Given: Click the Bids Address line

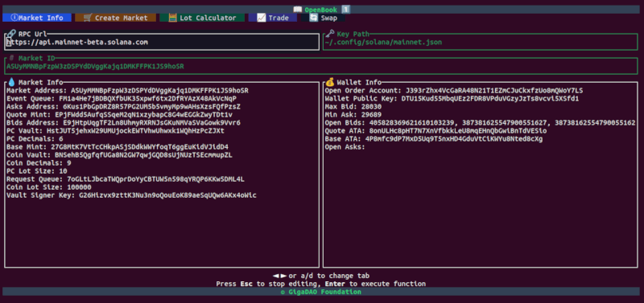Looking at the screenshot, I should click(x=123, y=123).
